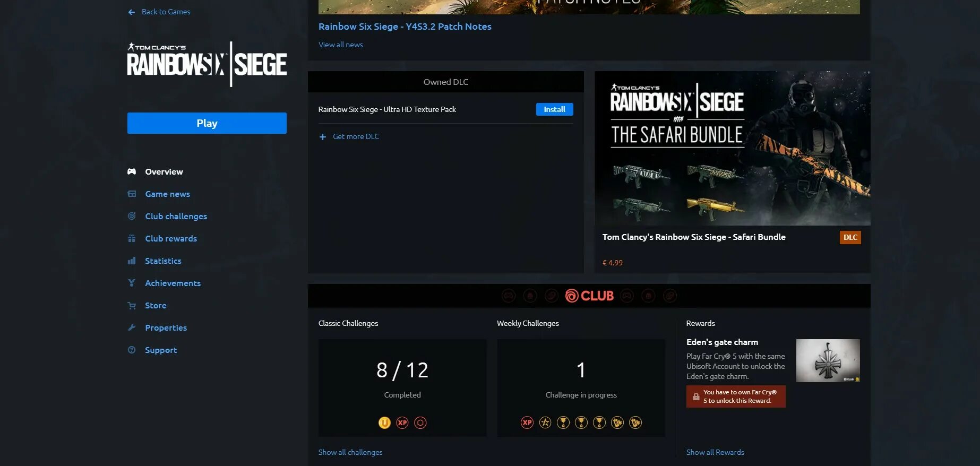Screen dimensions: 980x466
Task: Click the Achievements medal icon
Action: point(132,283)
